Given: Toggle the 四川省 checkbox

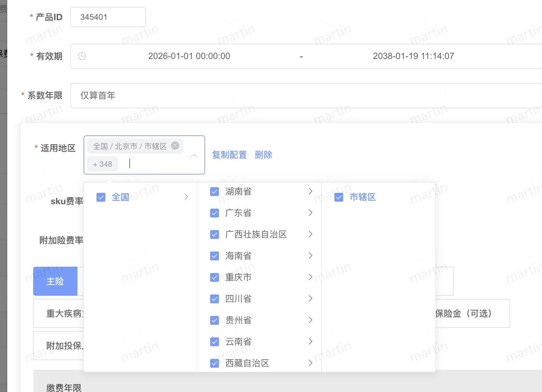Looking at the screenshot, I should click(215, 299).
